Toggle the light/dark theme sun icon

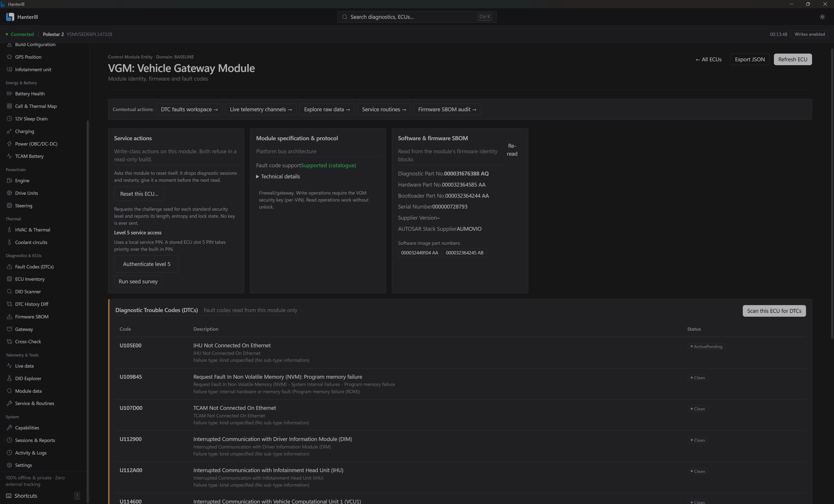[822, 17]
